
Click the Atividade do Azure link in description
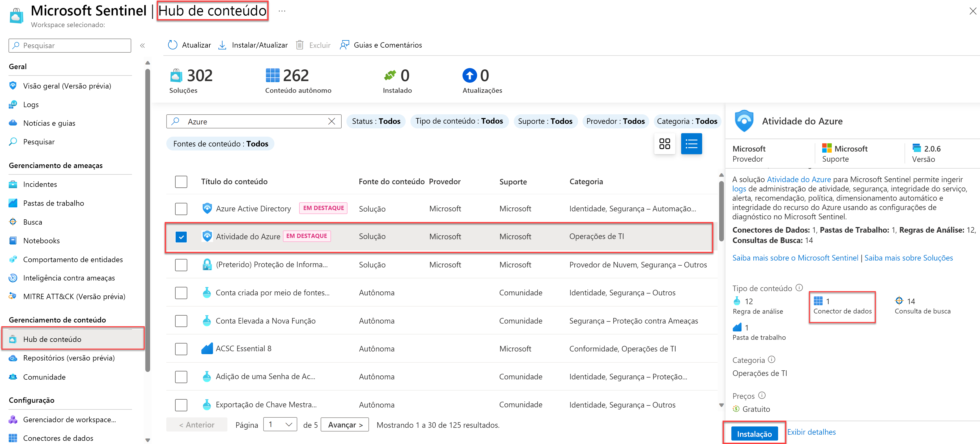pyautogui.click(x=799, y=179)
